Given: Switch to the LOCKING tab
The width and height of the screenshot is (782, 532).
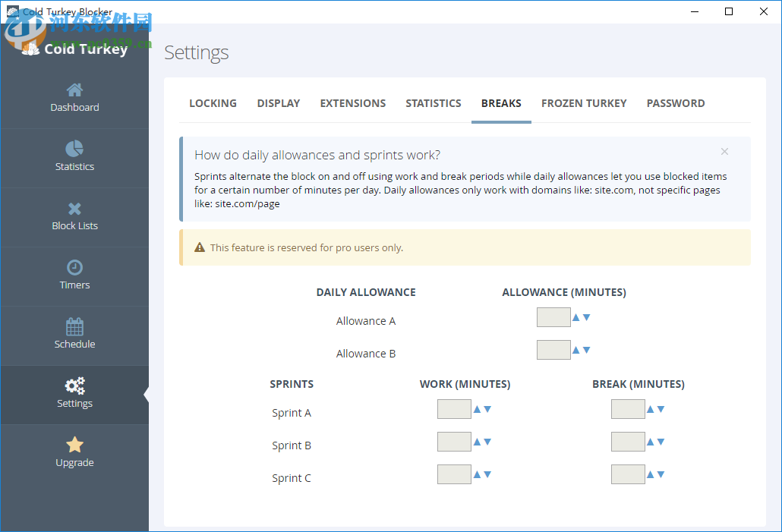Looking at the screenshot, I should (x=213, y=103).
